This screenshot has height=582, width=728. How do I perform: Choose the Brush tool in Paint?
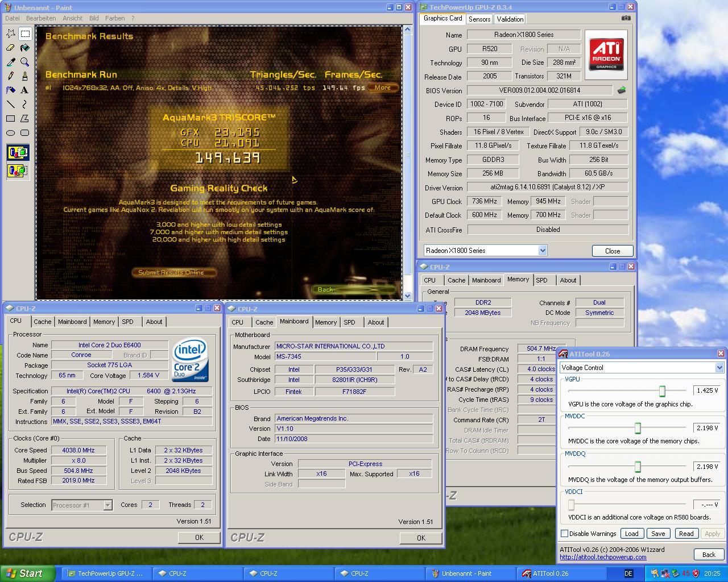25,76
